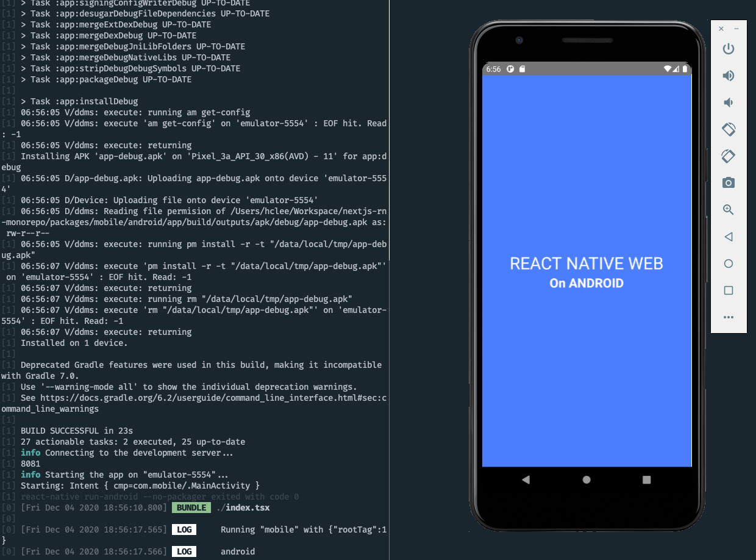Click the green BUNDLE badge in terminal
Image resolution: width=756 pixels, height=560 pixels.
(x=191, y=508)
